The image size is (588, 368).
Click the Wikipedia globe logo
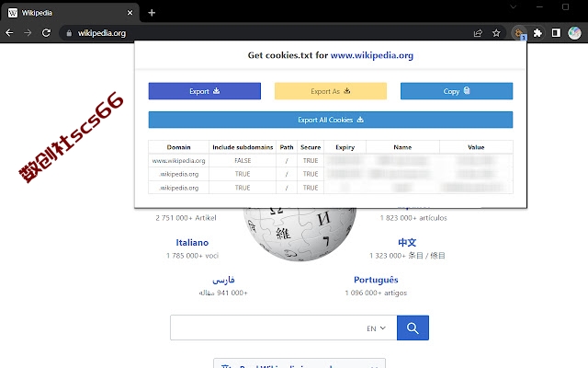point(300,233)
